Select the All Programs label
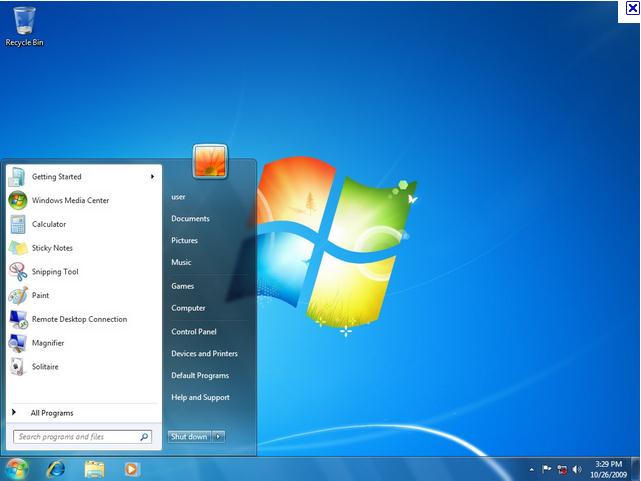Image resolution: width=641 pixels, height=481 pixels. pyautogui.click(x=52, y=413)
